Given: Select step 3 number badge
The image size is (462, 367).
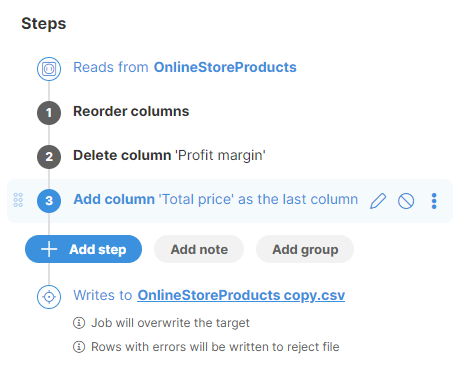Looking at the screenshot, I should [49, 201].
